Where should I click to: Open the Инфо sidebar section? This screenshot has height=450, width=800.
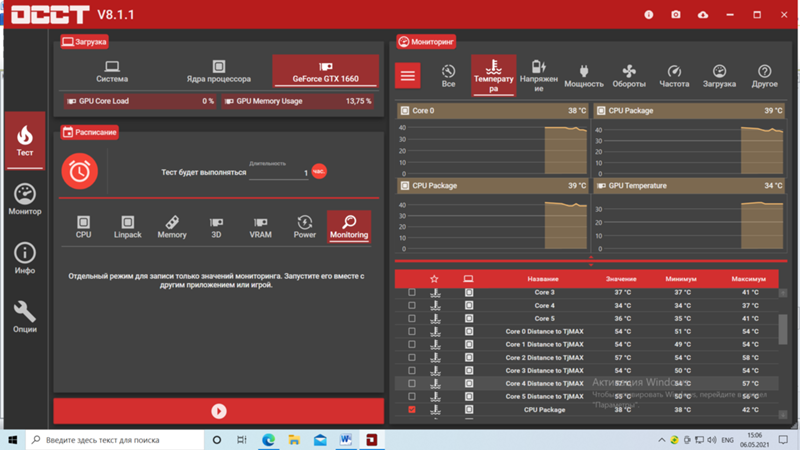coord(24,258)
